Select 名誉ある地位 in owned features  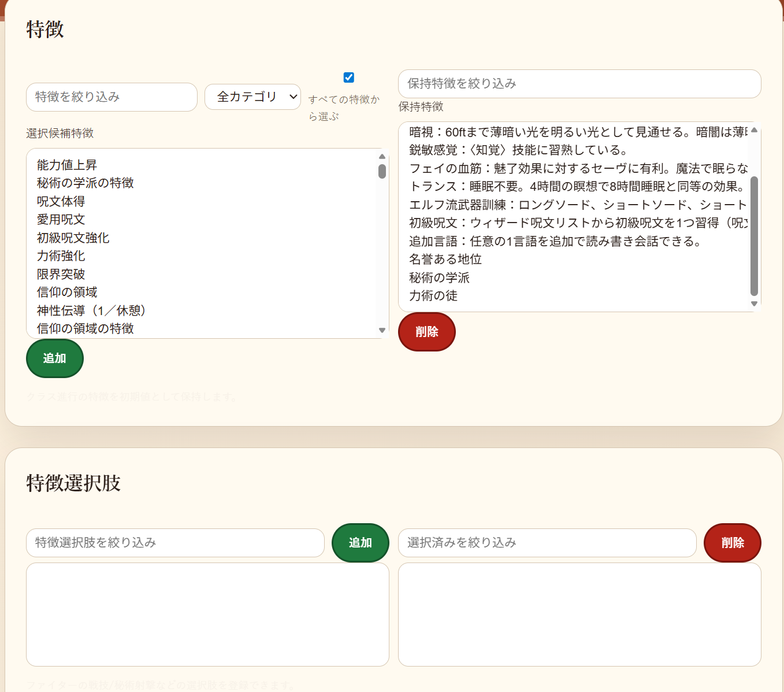445,260
